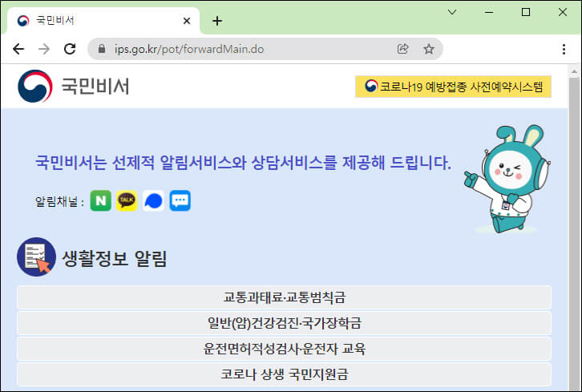Open 운전면허적성검사·운전자 교육 alert
This screenshot has height=392, width=582.
click(284, 349)
